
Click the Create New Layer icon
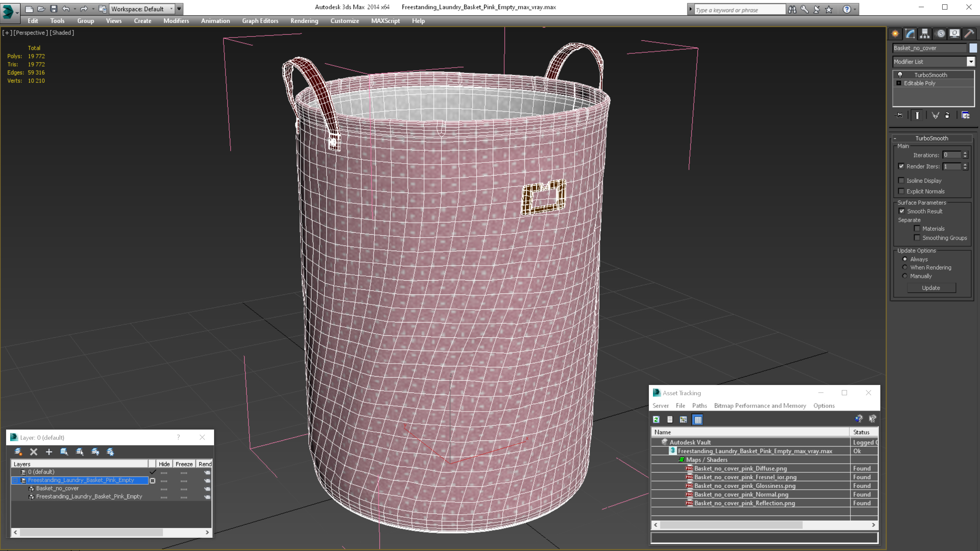click(x=18, y=452)
